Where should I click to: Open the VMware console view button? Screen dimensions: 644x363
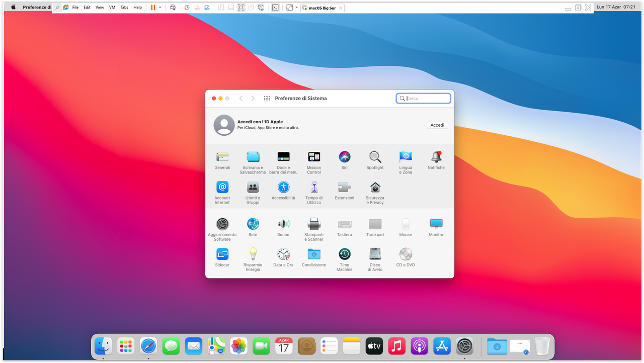click(x=275, y=8)
